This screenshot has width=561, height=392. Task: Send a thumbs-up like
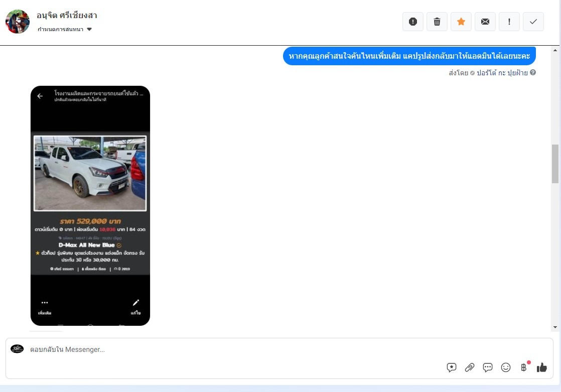point(541,367)
